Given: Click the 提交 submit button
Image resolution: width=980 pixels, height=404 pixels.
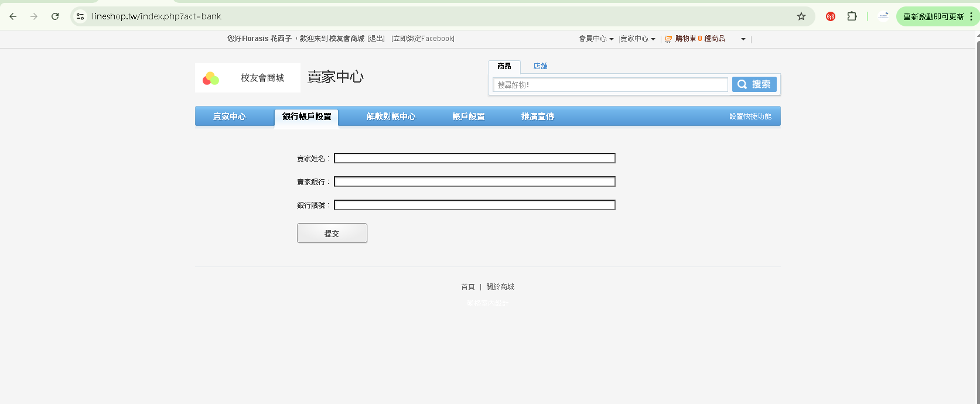Looking at the screenshot, I should pyautogui.click(x=332, y=233).
